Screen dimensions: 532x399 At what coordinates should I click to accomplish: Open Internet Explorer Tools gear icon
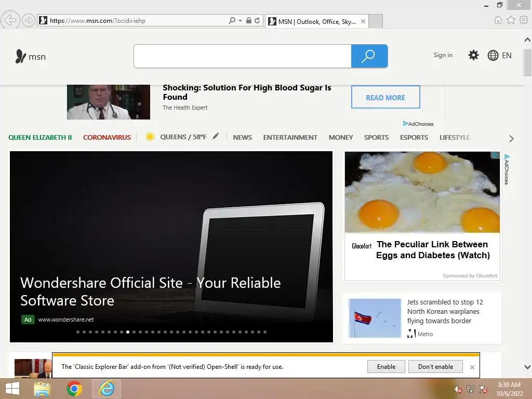(524, 20)
